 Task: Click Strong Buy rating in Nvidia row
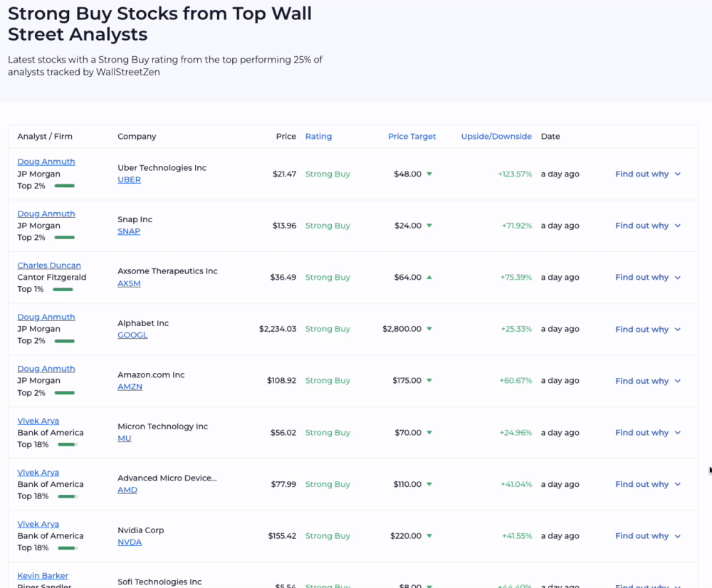point(328,536)
